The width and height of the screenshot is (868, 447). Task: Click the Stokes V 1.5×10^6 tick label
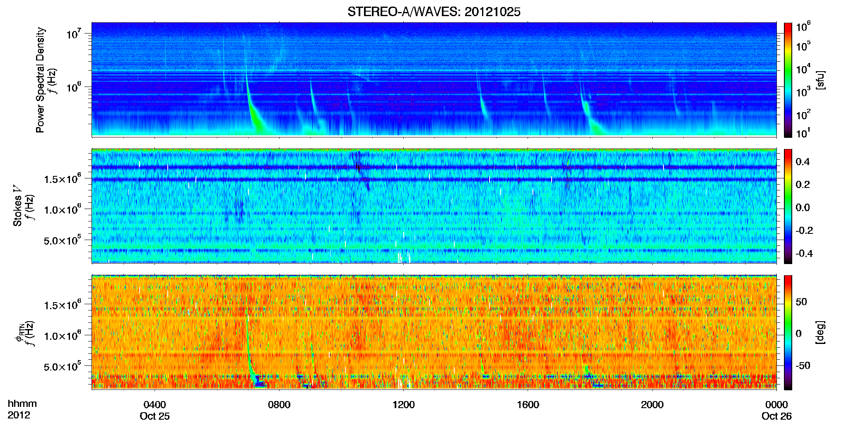[x=63, y=178]
